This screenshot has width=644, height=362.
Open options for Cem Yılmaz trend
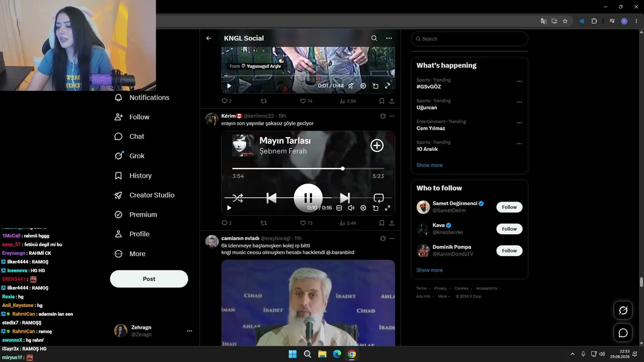tap(519, 123)
